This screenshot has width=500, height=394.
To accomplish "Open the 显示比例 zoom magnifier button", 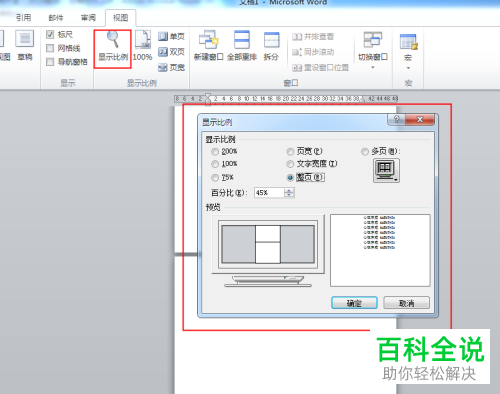I will coord(113,47).
